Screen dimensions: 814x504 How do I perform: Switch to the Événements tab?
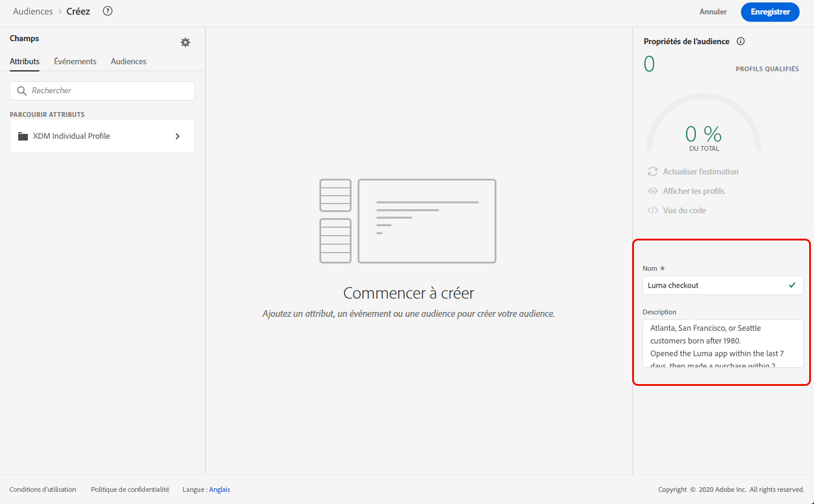pos(75,61)
